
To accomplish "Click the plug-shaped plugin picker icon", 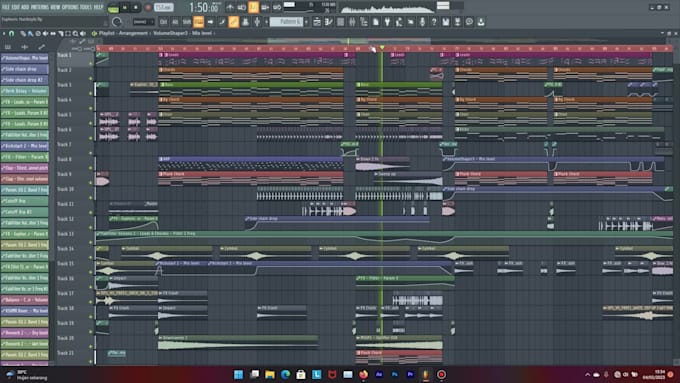I will coord(387,22).
